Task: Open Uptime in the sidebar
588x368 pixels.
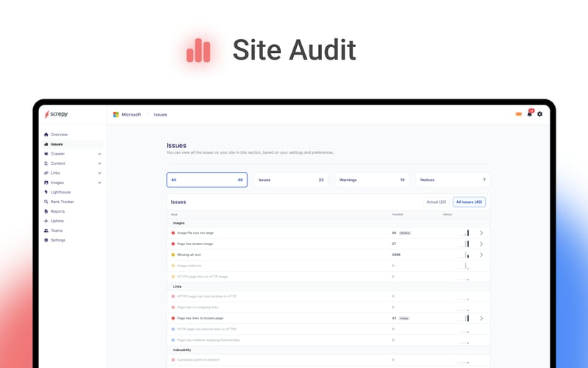Action: coord(57,221)
